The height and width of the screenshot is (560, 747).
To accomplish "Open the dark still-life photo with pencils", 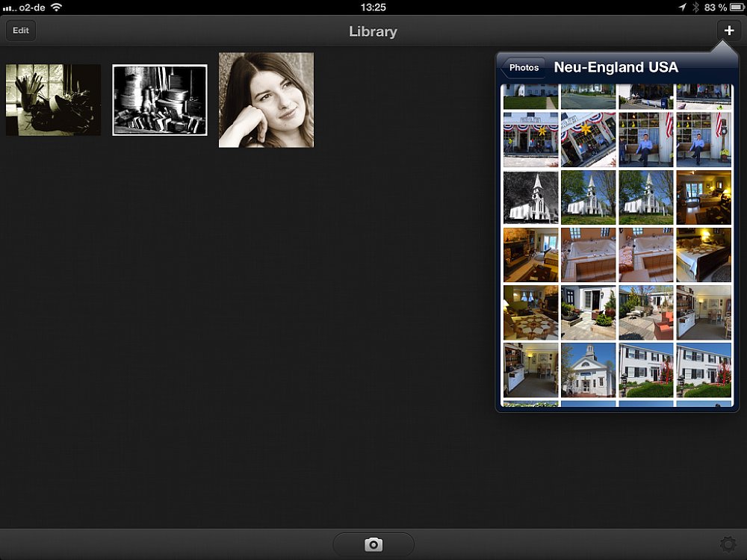I will click(53, 100).
